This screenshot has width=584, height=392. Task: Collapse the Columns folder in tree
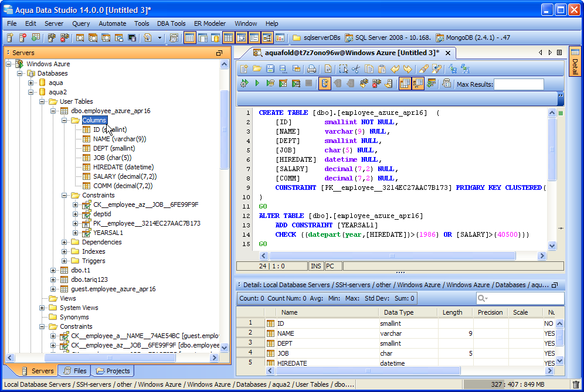click(64, 120)
